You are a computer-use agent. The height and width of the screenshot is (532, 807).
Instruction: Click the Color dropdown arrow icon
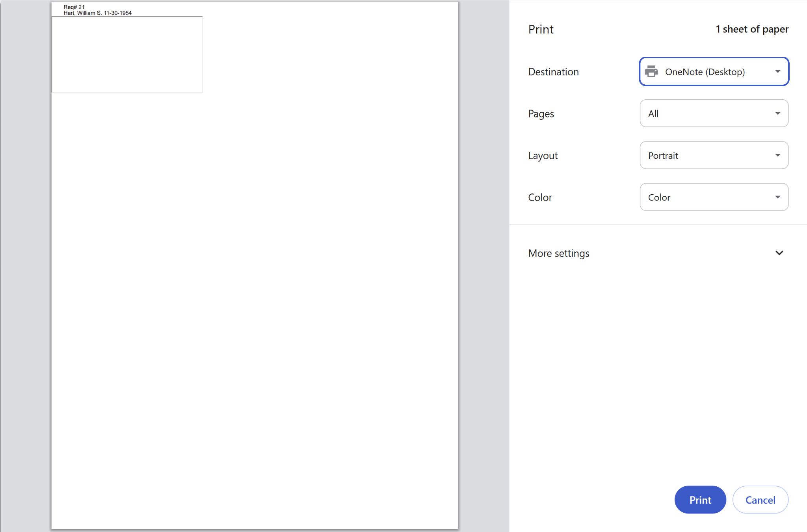[777, 197]
